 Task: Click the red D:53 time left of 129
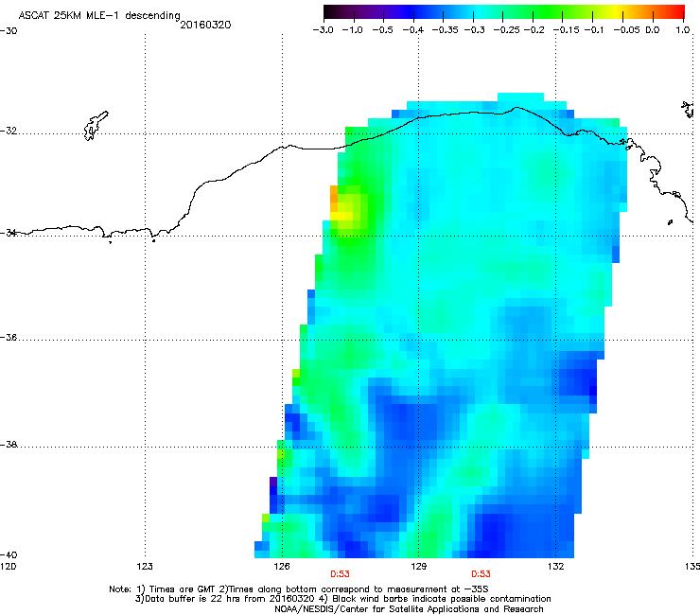pos(340,574)
